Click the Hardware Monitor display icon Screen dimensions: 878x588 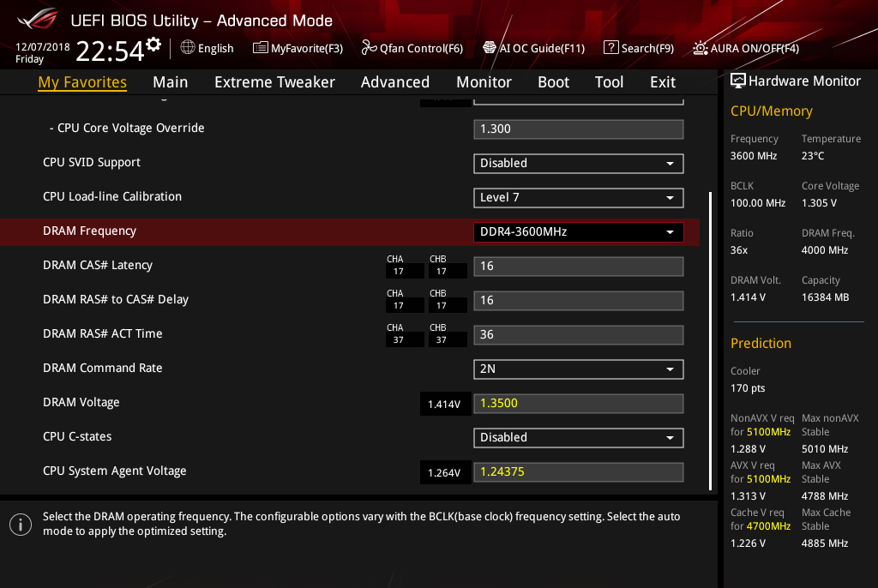pyautogui.click(x=738, y=81)
